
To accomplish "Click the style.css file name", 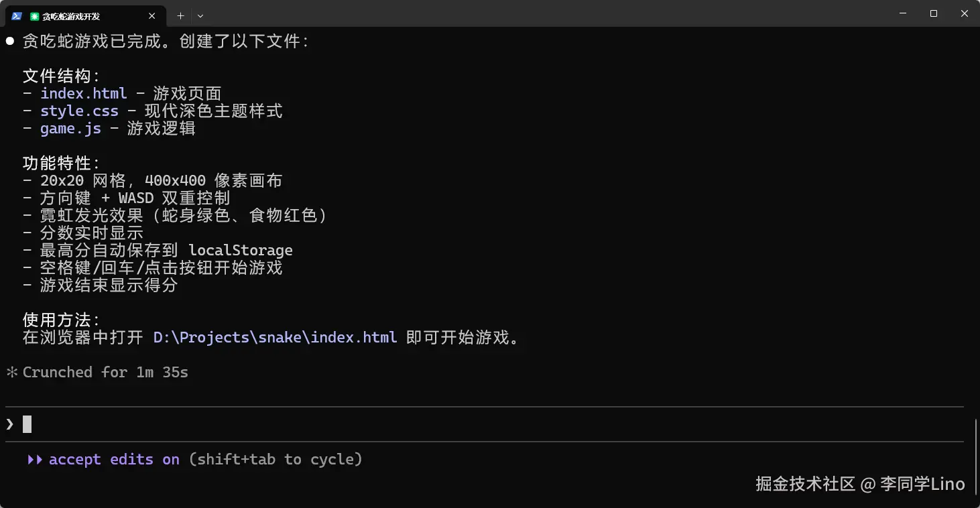I will 79,111.
